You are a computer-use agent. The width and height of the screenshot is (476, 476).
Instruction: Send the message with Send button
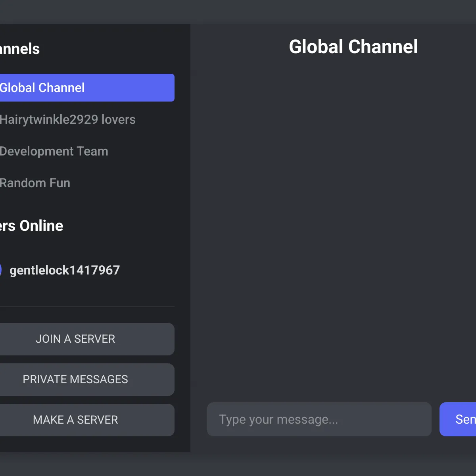pyautogui.click(x=458, y=419)
